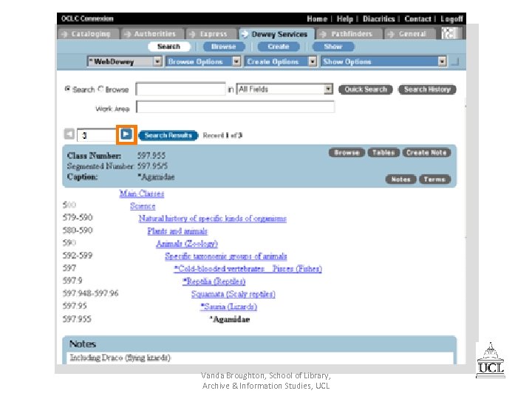Open Specific taxonomic groups of animals link
This screenshot has width=532, height=399.
[226, 256]
